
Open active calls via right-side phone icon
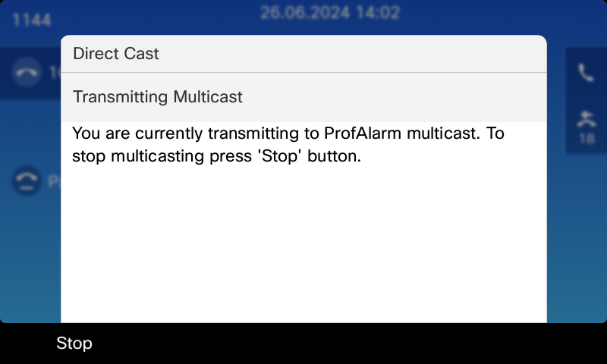click(586, 73)
